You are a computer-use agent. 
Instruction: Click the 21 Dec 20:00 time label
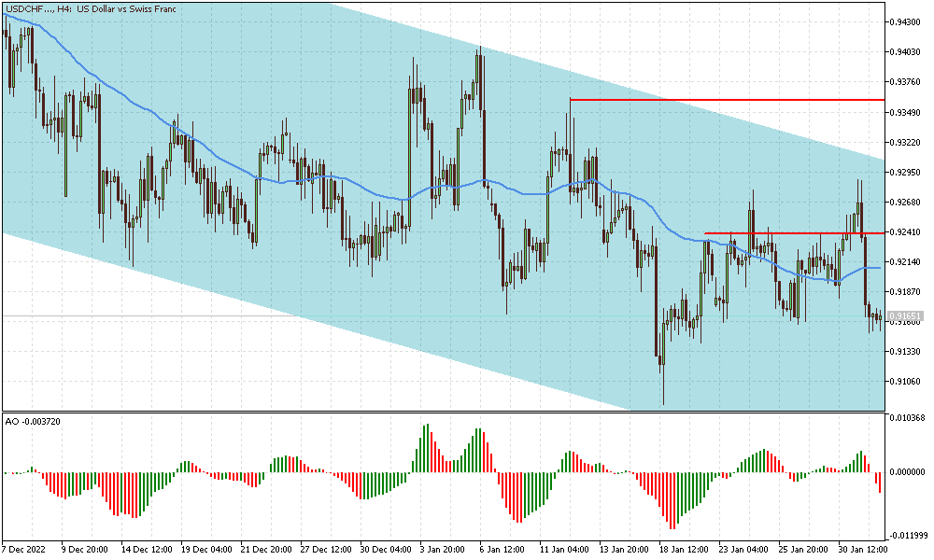click(x=266, y=550)
